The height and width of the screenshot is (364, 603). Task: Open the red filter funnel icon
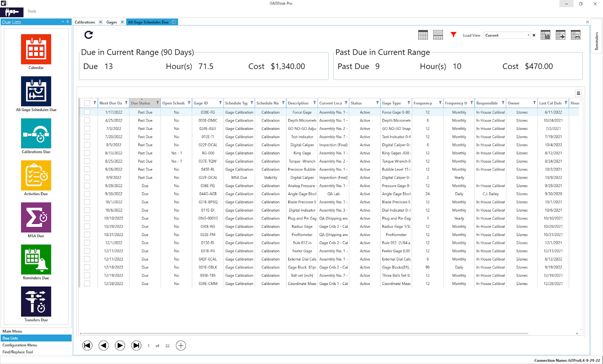pyautogui.click(x=453, y=34)
